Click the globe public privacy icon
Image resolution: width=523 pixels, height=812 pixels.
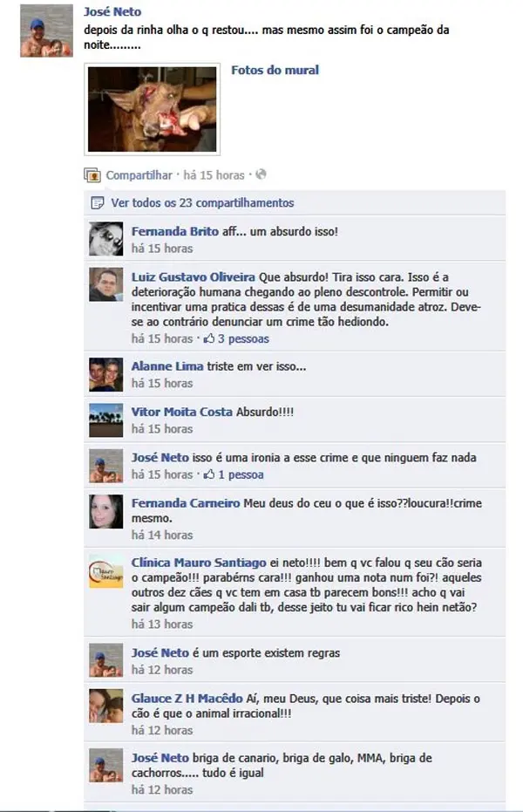pyautogui.click(x=261, y=174)
